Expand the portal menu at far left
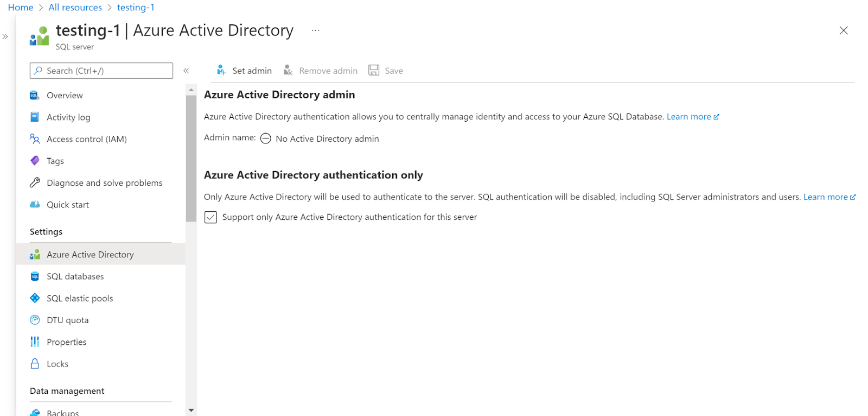Image resolution: width=868 pixels, height=416 pixels. (5, 37)
